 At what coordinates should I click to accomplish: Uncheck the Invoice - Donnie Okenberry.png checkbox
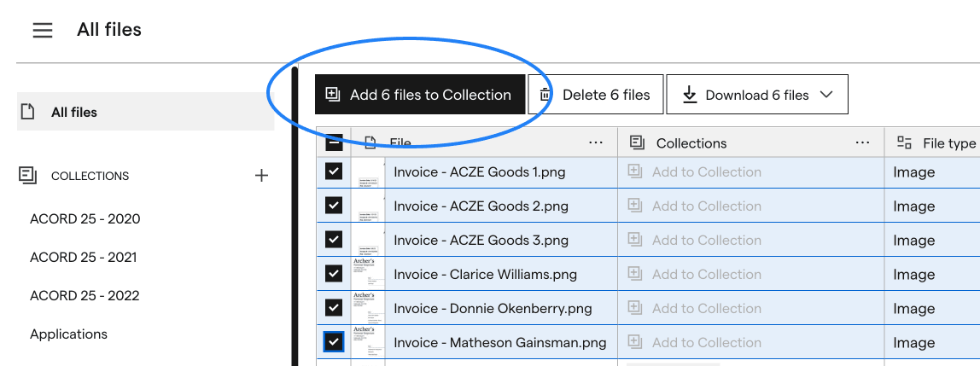334,308
